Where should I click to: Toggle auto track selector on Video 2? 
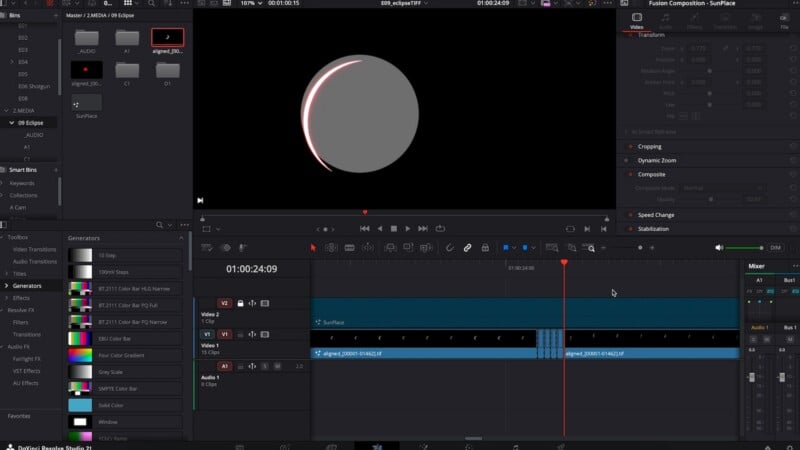coord(252,303)
